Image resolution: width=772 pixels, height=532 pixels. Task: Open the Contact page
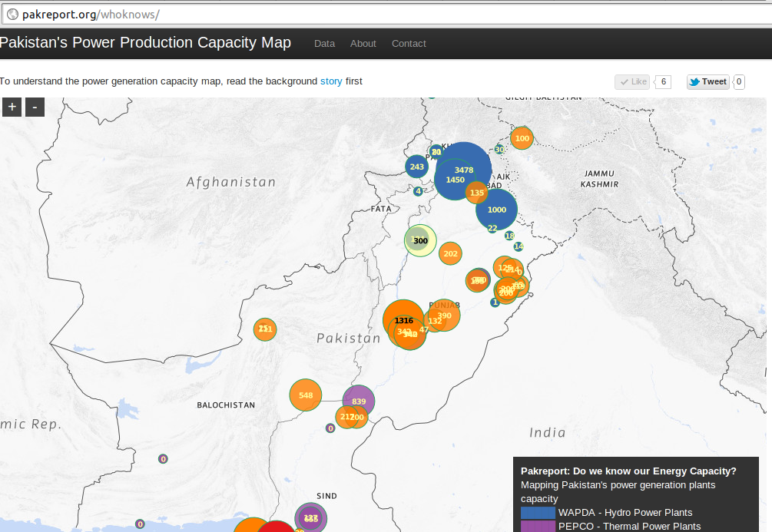click(x=409, y=43)
